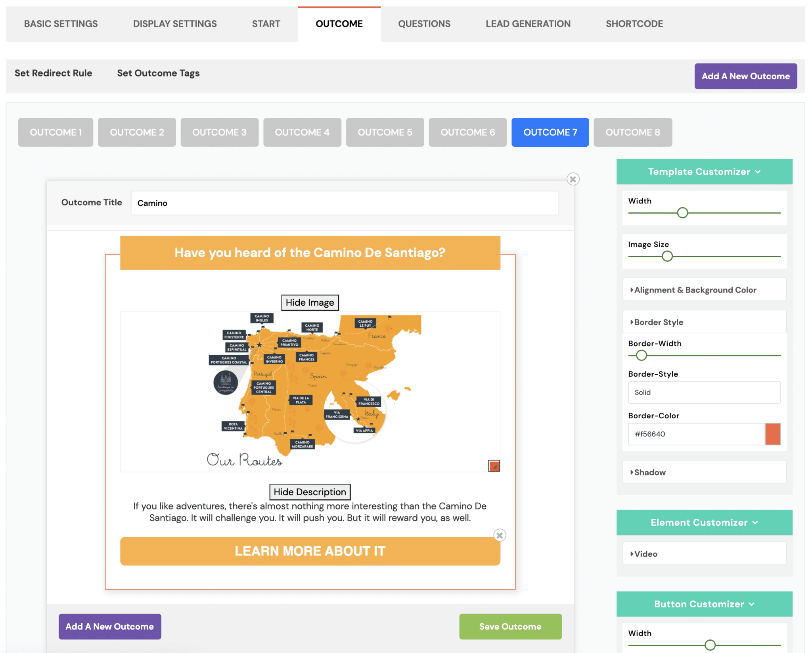The image size is (812, 653).
Task: Expand the Shadow section
Action: (x=649, y=473)
